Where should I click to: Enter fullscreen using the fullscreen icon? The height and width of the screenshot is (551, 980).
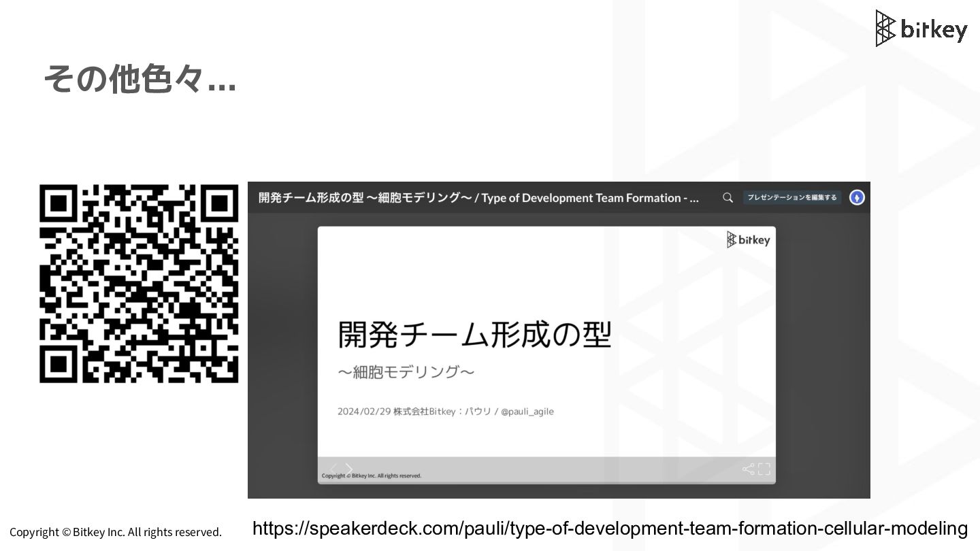764,469
